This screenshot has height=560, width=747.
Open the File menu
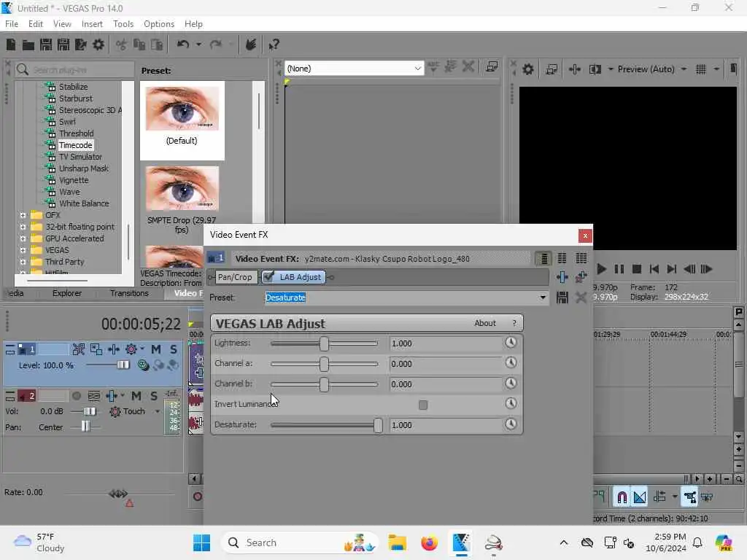coord(12,24)
